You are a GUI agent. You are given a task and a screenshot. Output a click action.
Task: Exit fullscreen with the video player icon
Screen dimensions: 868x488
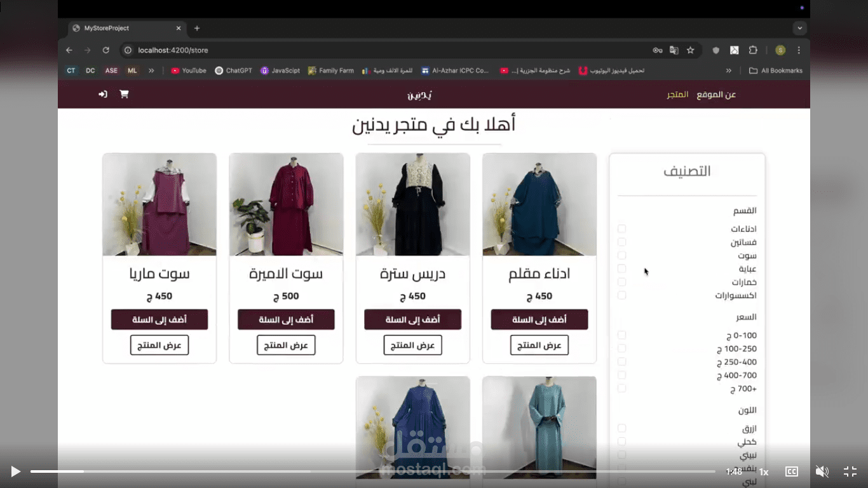tap(850, 471)
